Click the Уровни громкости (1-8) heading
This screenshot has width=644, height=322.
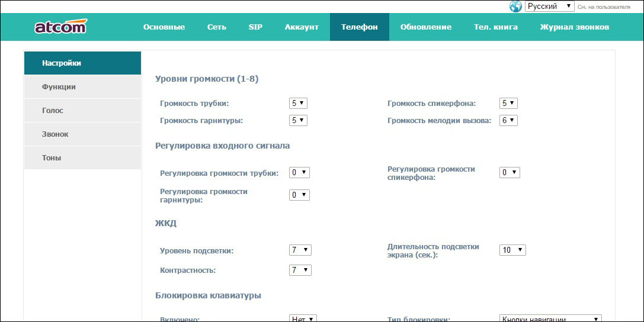[207, 79]
